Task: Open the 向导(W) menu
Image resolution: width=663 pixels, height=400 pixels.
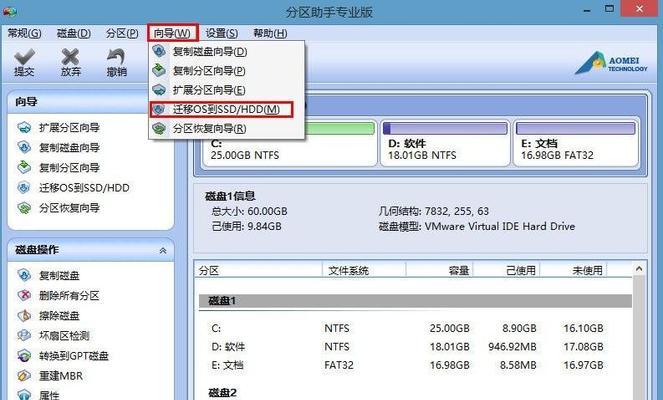Action: (x=173, y=33)
